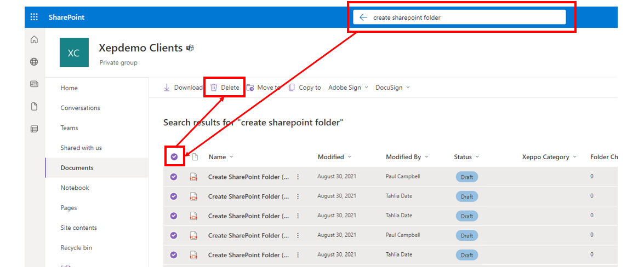Click the Download arrow icon in toolbar

[x=167, y=88]
